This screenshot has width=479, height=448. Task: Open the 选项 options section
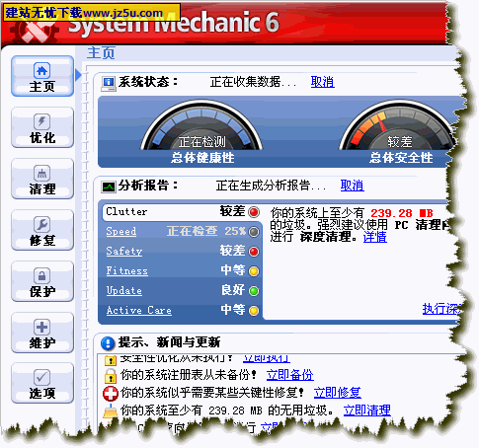(x=42, y=384)
